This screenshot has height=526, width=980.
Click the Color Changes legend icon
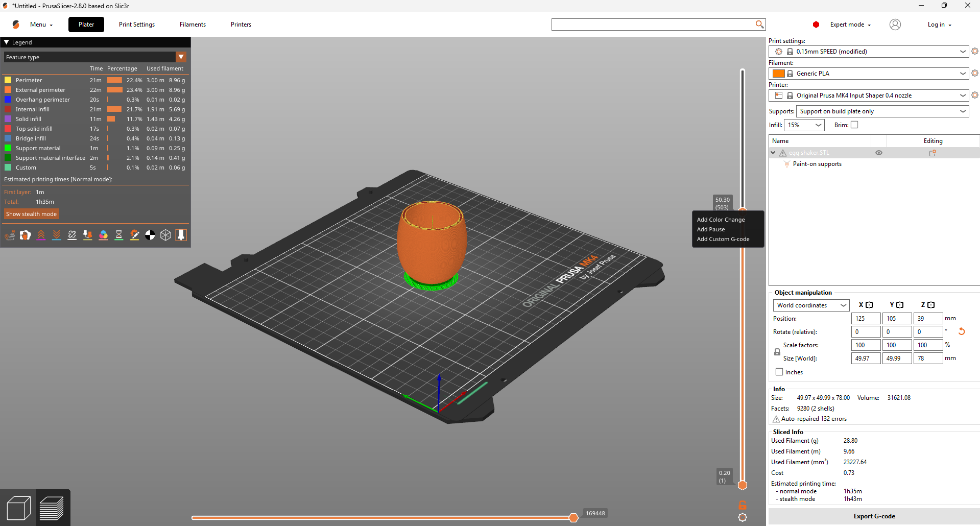103,235
